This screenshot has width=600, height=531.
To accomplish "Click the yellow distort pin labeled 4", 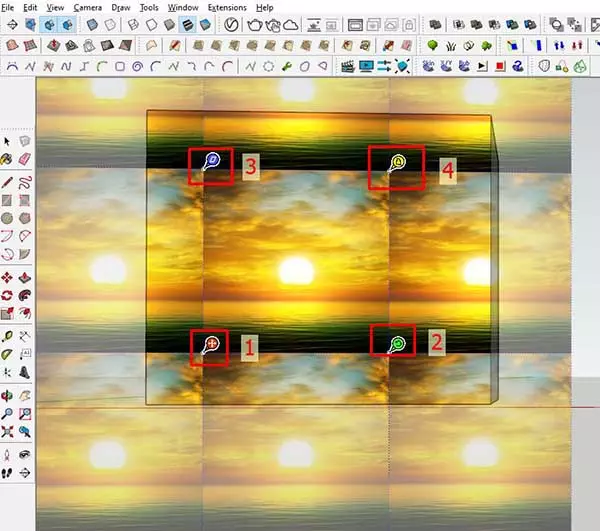I will pyautogui.click(x=397, y=162).
